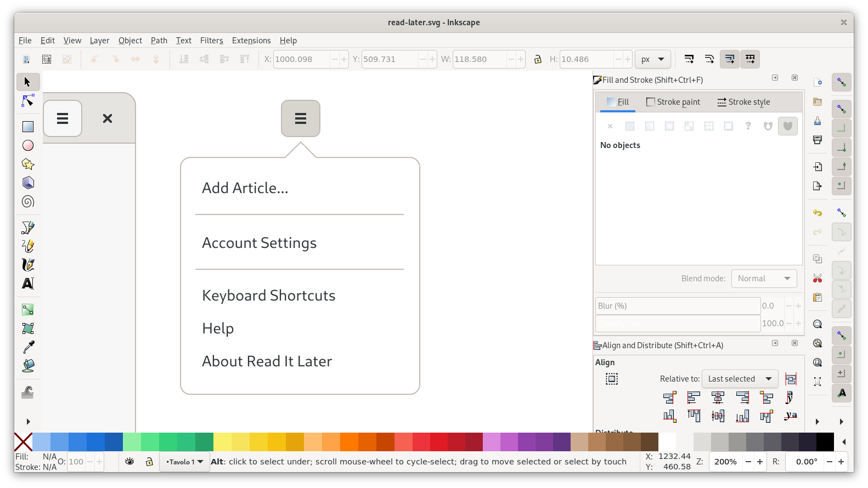Expand the color palette menu arrow

(844, 442)
